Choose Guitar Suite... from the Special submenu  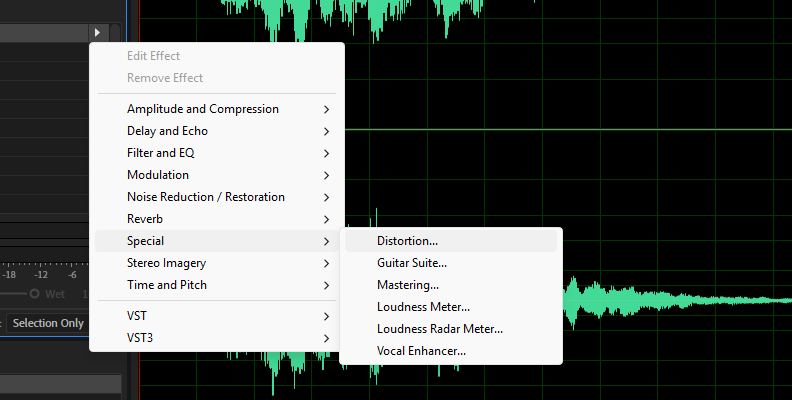(x=411, y=263)
